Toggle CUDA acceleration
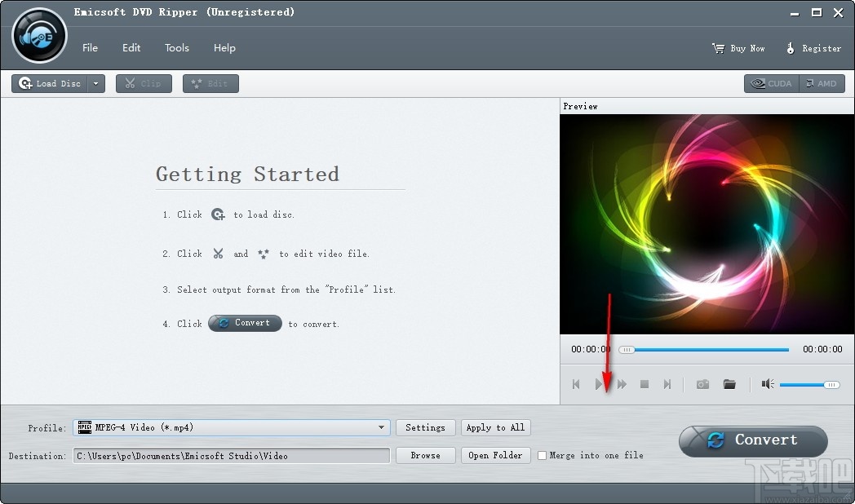Viewport: 855px width, 504px height. click(770, 83)
